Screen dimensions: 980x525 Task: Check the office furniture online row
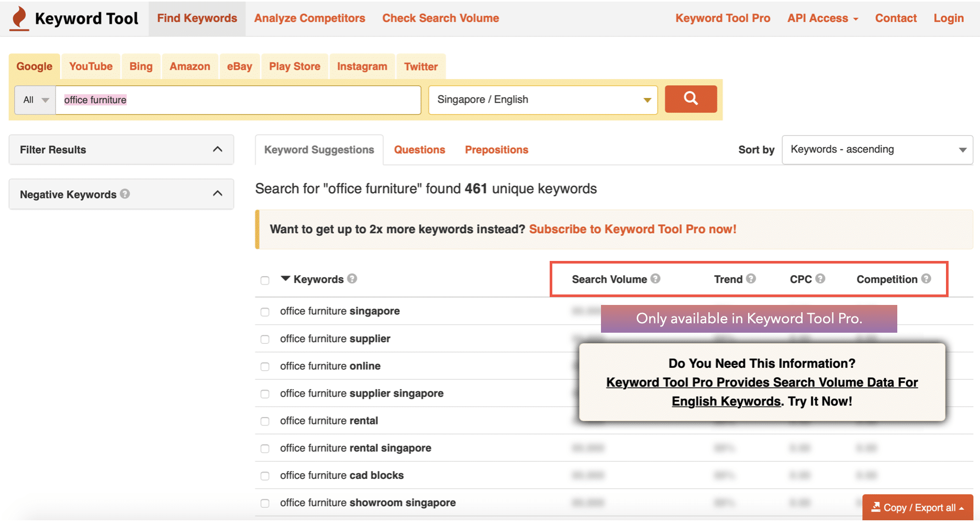(265, 367)
